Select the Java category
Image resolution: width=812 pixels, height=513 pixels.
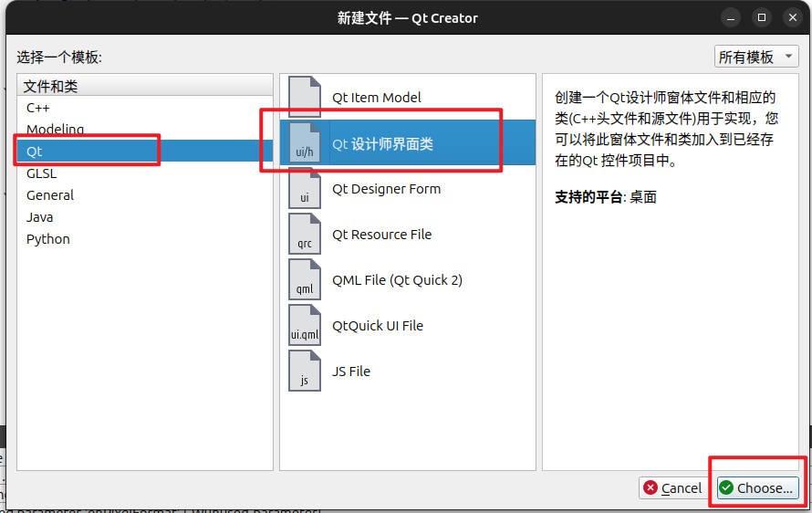click(40, 217)
